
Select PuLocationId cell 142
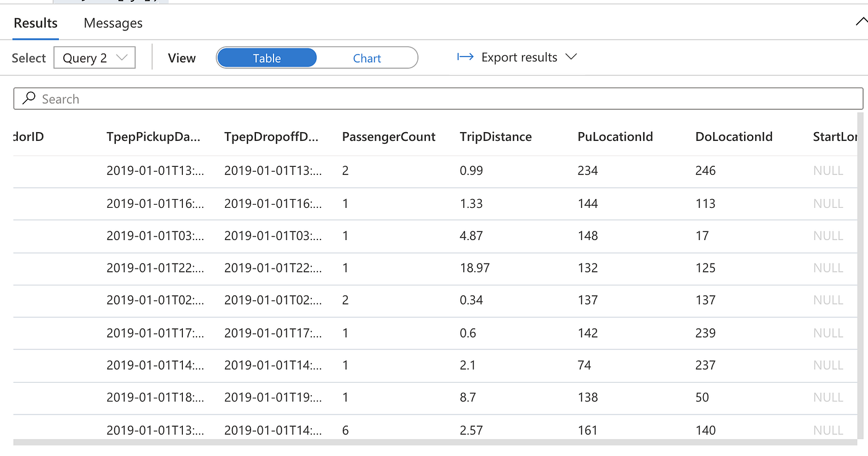pyautogui.click(x=588, y=333)
